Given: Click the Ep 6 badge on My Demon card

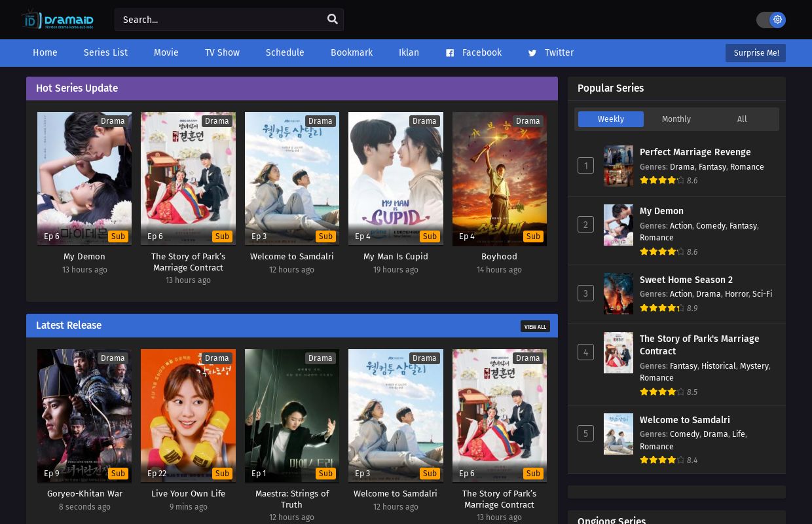Looking at the screenshot, I should click(52, 236).
